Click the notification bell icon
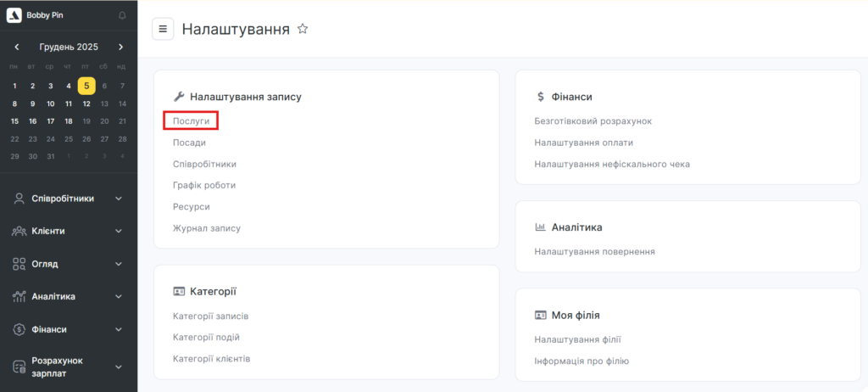The image size is (868, 392). pos(122,15)
